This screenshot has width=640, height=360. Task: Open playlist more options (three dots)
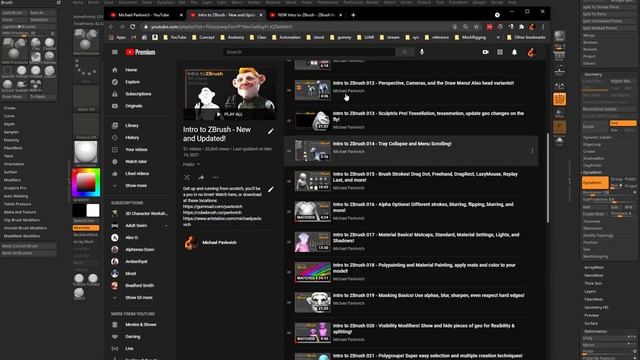point(216,177)
